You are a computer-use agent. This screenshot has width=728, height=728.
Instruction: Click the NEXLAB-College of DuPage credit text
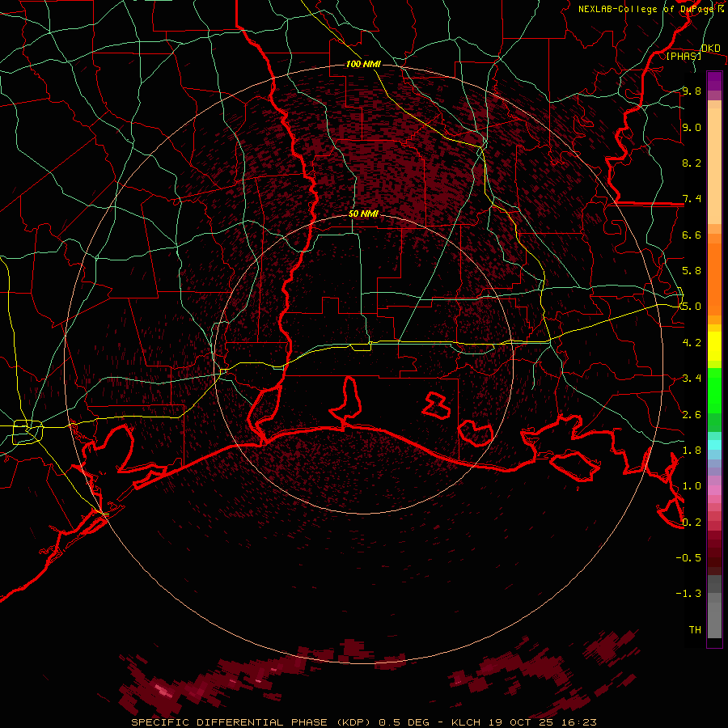coord(645,9)
